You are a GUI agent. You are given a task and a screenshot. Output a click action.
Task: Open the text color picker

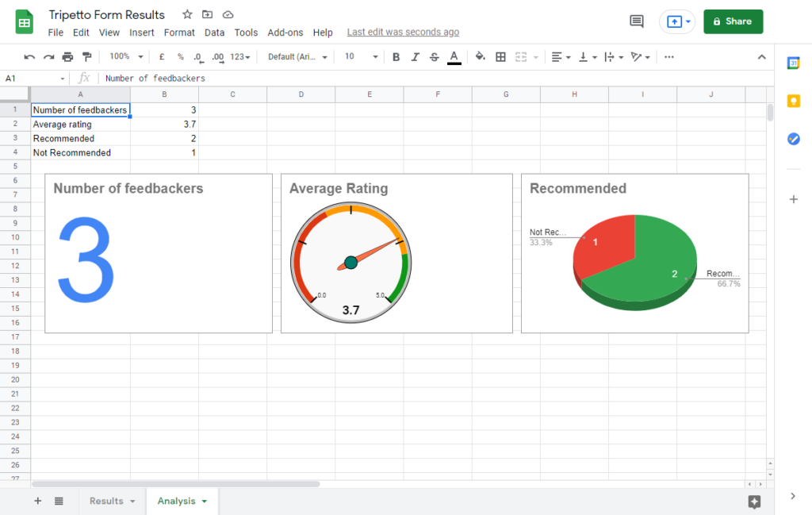[454, 57]
